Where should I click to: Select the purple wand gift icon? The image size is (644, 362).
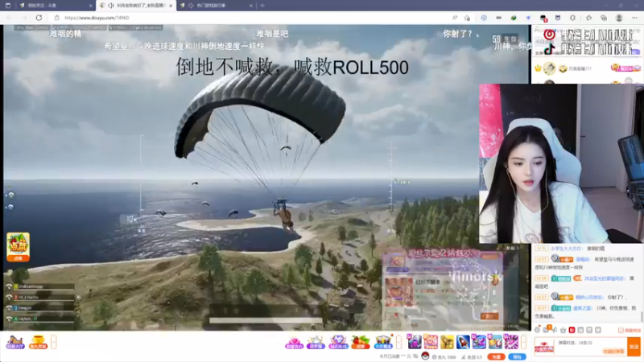[511, 342]
